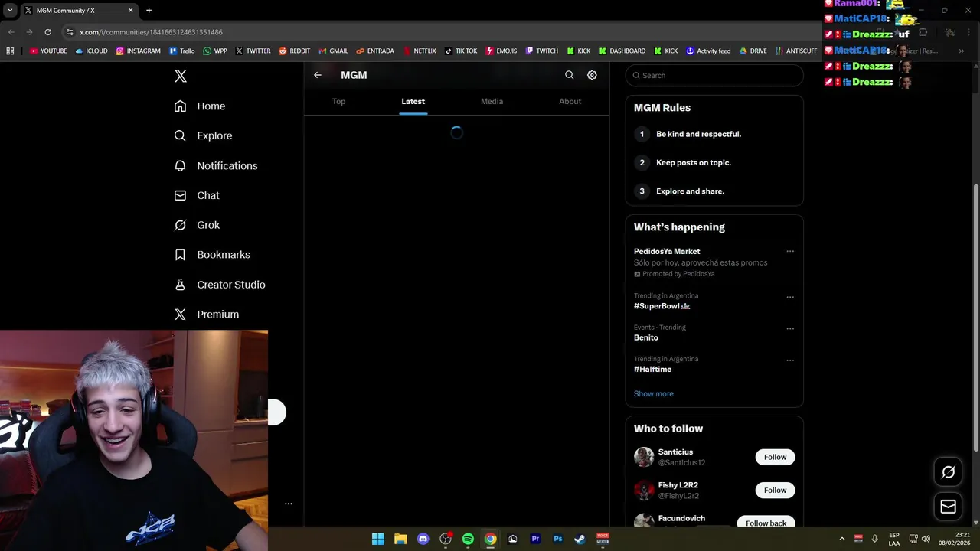Viewport: 980px width, 551px height.
Task: Follow Santicius
Action: pos(775,457)
